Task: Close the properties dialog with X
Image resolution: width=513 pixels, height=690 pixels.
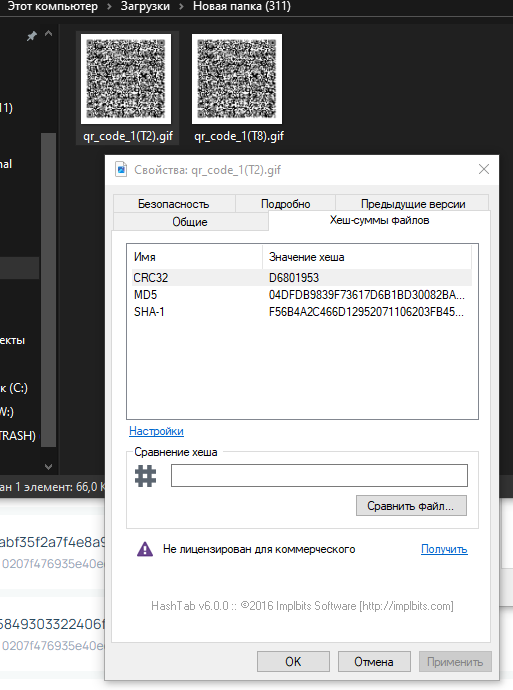Action: point(484,169)
